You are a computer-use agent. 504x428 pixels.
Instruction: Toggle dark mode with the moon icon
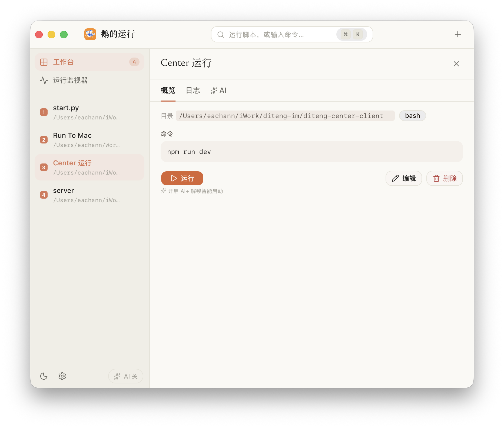44,376
